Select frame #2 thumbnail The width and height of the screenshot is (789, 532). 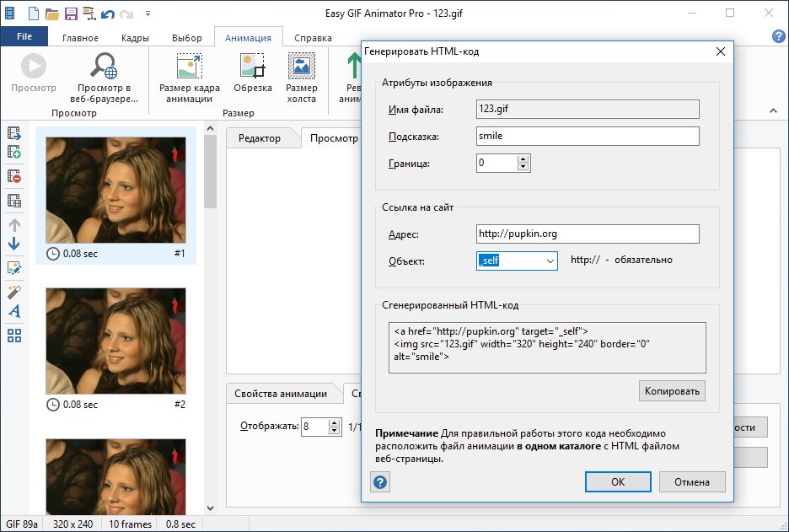[115, 341]
